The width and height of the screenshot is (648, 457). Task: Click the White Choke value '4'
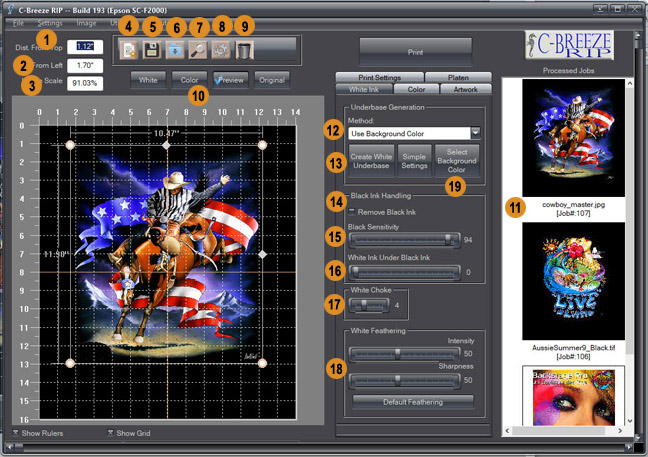(397, 306)
